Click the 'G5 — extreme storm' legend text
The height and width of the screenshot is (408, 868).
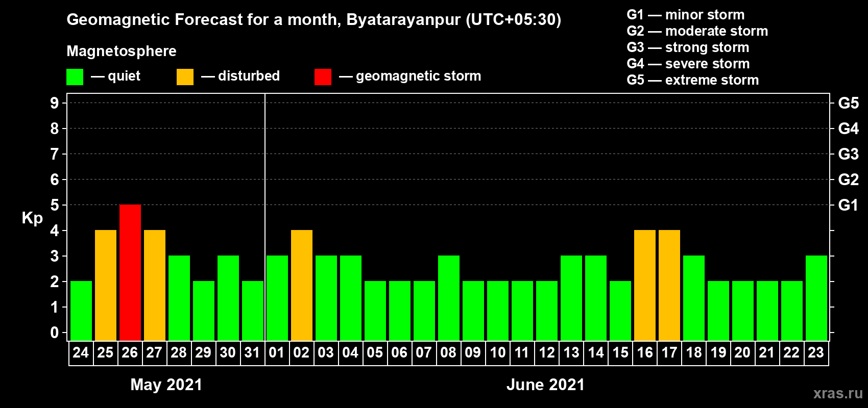click(693, 80)
